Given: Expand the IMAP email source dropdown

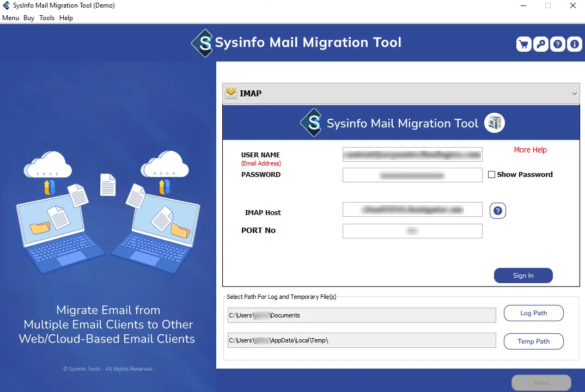Looking at the screenshot, I should (575, 94).
